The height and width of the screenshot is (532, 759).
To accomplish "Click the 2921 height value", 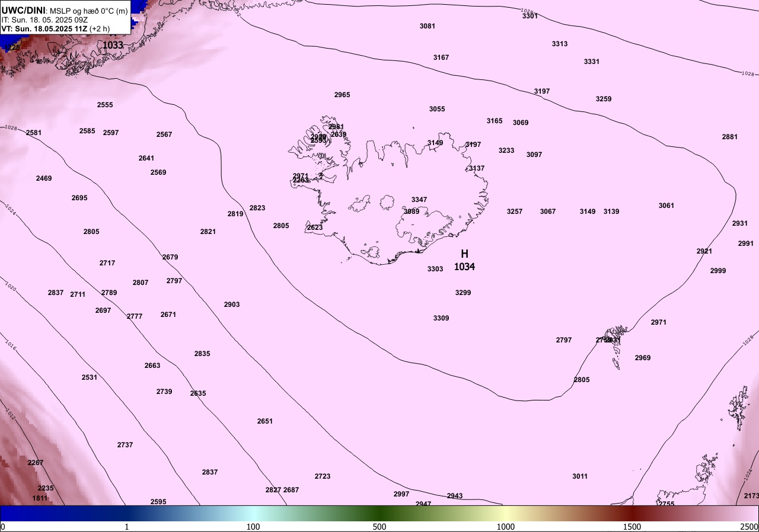I will (704, 251).
